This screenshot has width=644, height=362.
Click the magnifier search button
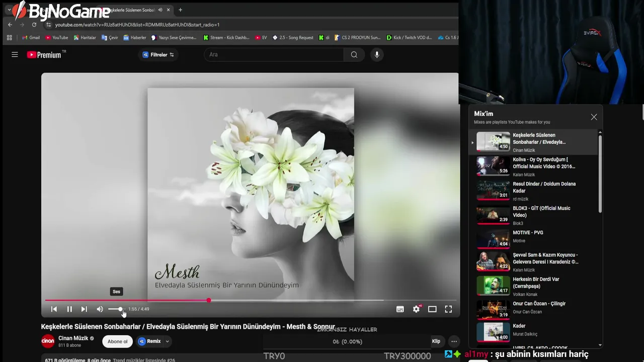coord(354,55)
